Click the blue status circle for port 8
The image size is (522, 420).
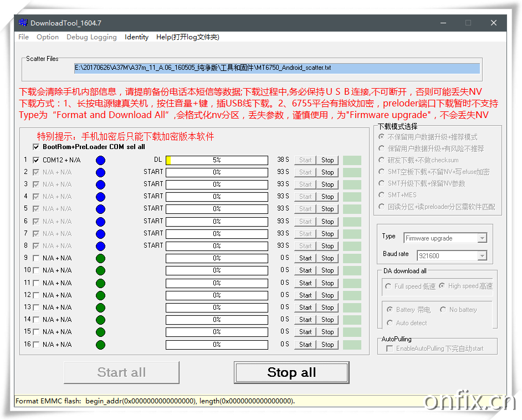click(x=100, y=246)
